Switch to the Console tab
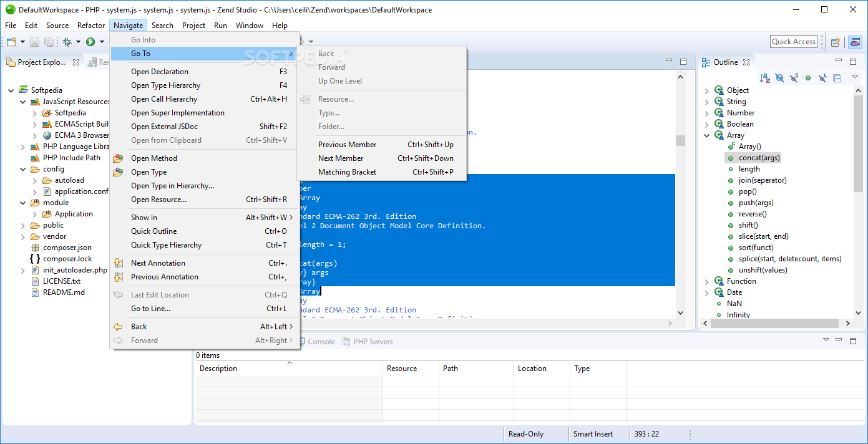 (316, 341)
